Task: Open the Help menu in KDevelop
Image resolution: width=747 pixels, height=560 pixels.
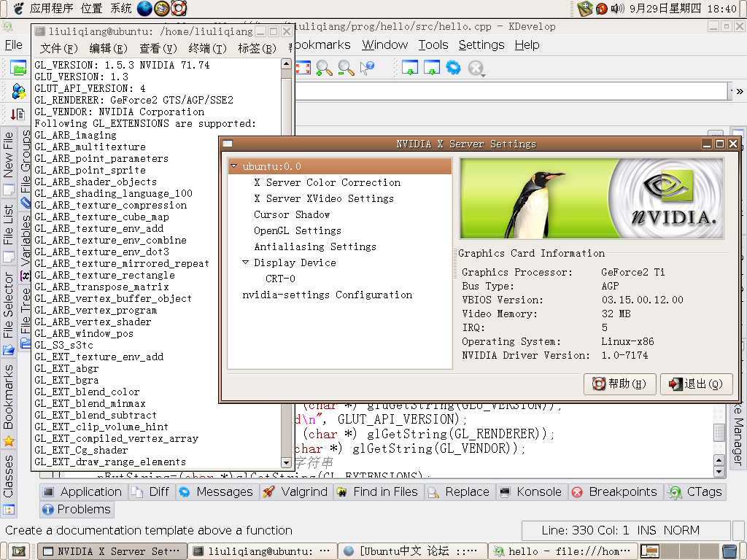Action: click(527, 44)
